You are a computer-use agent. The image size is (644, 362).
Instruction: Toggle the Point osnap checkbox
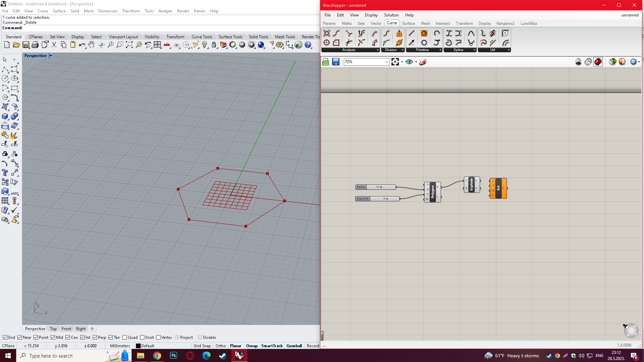click(36, 338)
